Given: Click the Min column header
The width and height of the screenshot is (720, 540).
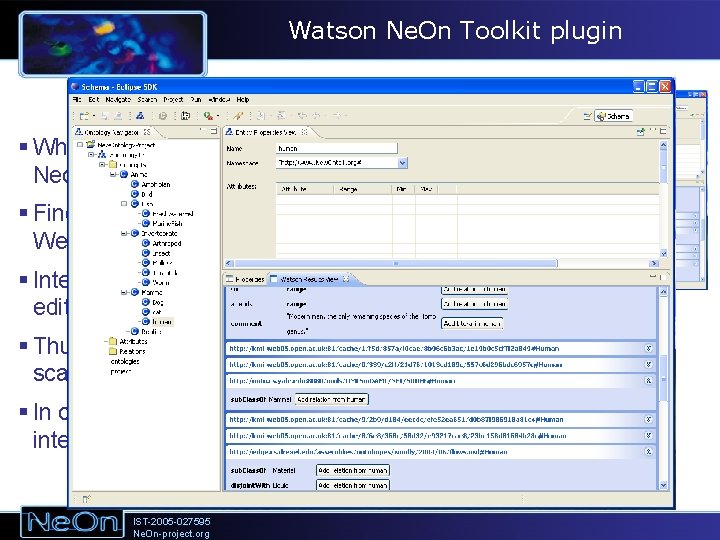Looking at the screenshot, I should coord(403,189).
